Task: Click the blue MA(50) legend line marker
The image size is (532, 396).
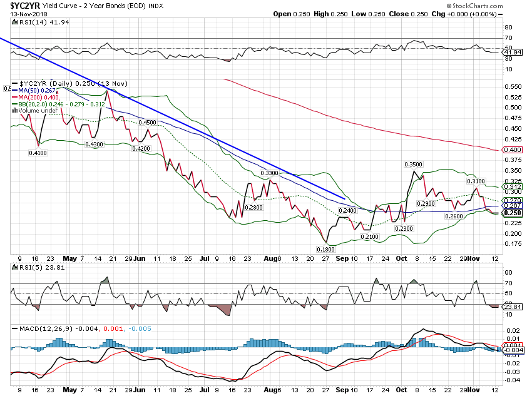Action: pyautogui.click(x=15, y=90)
